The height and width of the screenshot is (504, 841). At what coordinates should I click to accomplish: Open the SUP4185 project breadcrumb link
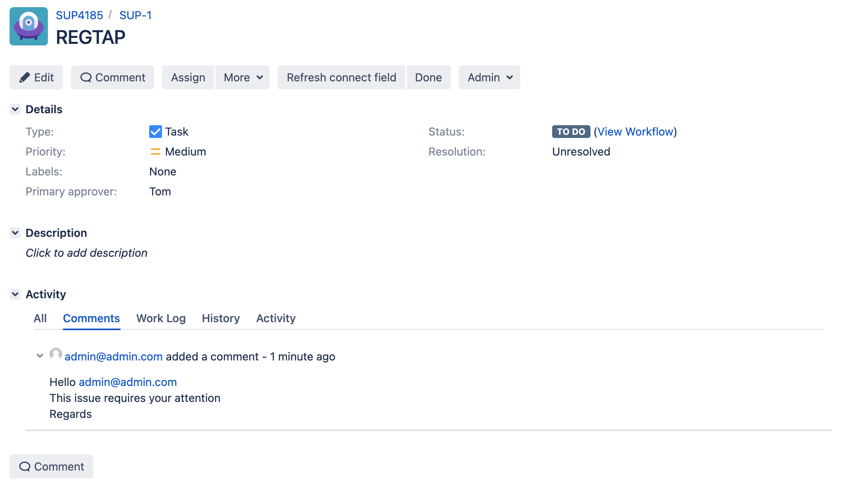(x=79, y=15)
